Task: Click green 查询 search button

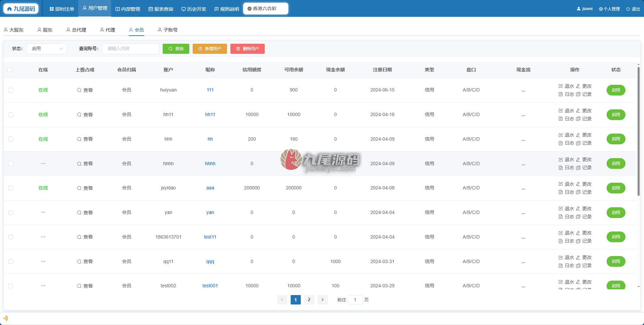Action: (176, 49)
